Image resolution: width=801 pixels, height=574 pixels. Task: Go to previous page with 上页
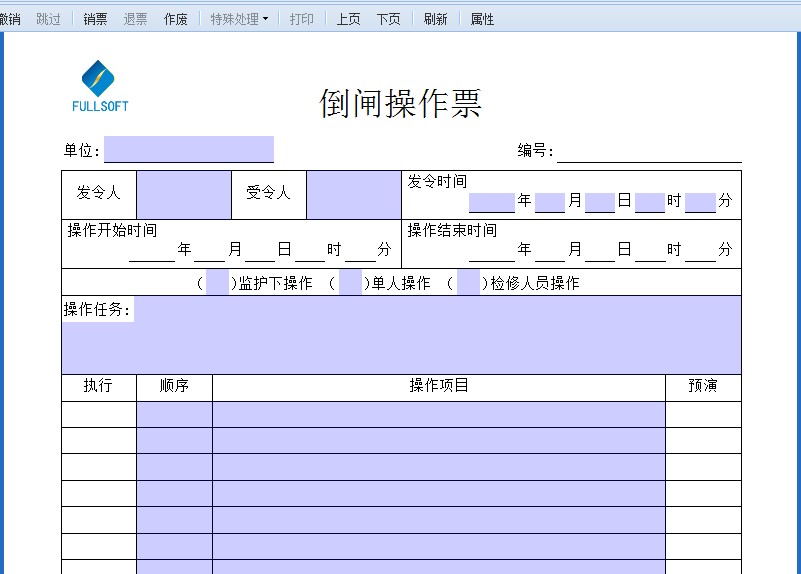tap(348, 19)
